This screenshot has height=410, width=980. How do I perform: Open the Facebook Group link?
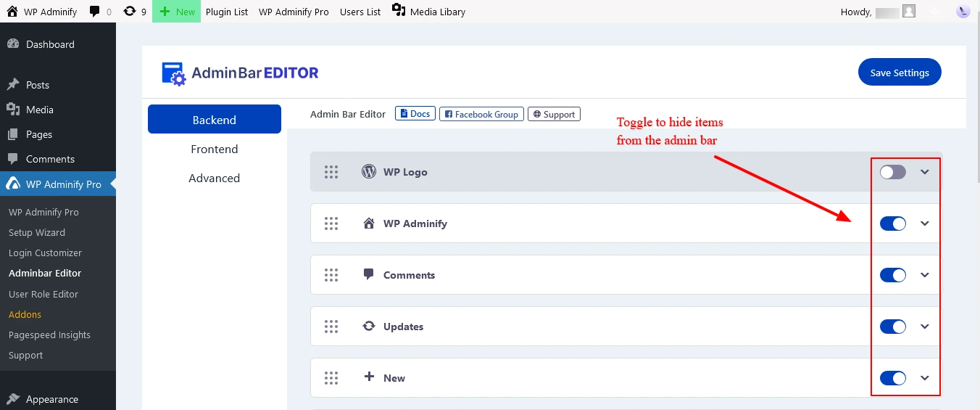tap(481, 114)
